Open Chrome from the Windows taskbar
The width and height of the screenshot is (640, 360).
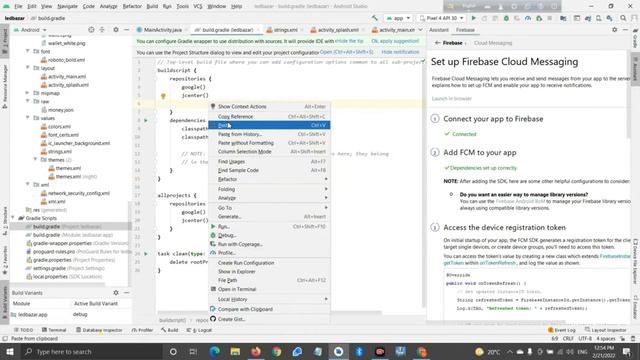coord(277,351)
